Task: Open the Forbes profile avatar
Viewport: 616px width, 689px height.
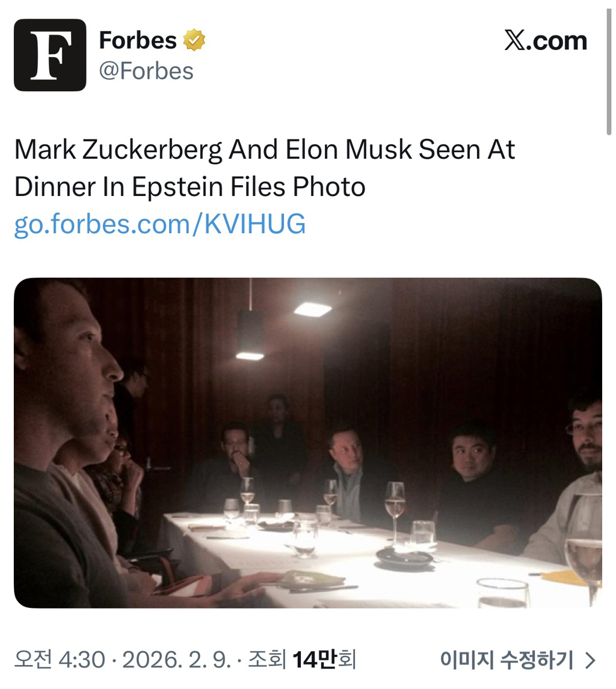Action: point(50,55)
